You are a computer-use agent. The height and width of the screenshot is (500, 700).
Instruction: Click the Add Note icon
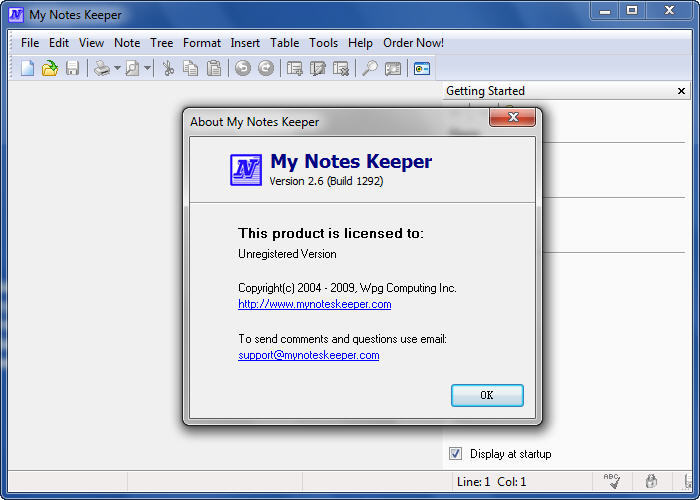pos(295,68)
